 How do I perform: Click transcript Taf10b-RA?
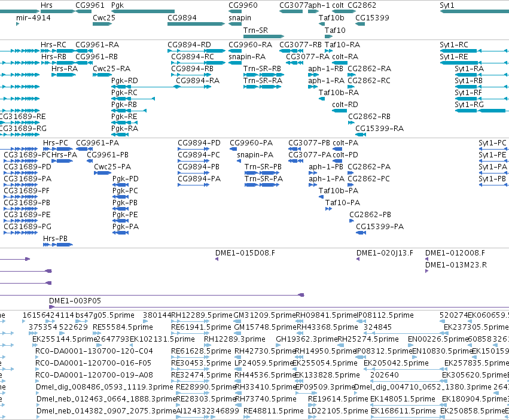pos(339,93)
